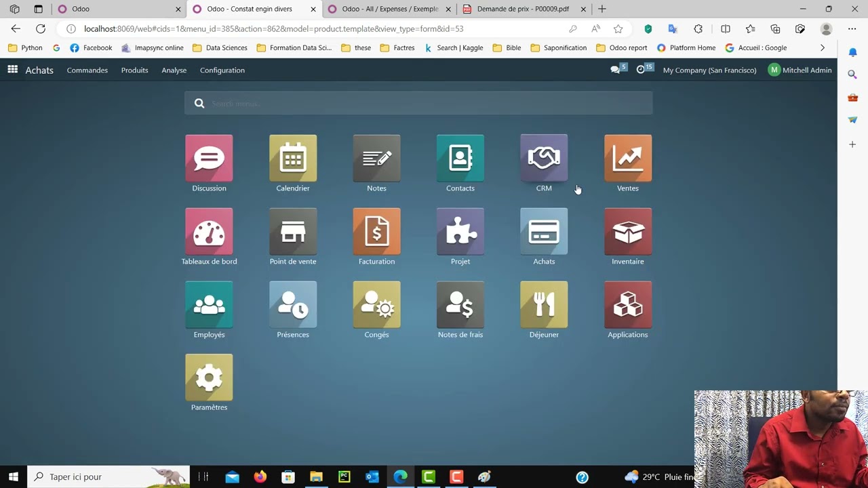Image resolution: width=868 pixels, height=488 pixels.
Task: Open the Platform Home bookmark
Action: 686,47
